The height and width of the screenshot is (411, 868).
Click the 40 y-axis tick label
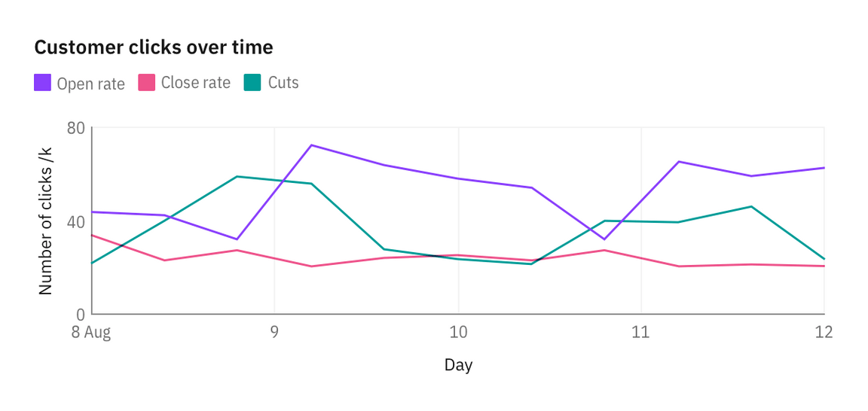tap(76, 221)
